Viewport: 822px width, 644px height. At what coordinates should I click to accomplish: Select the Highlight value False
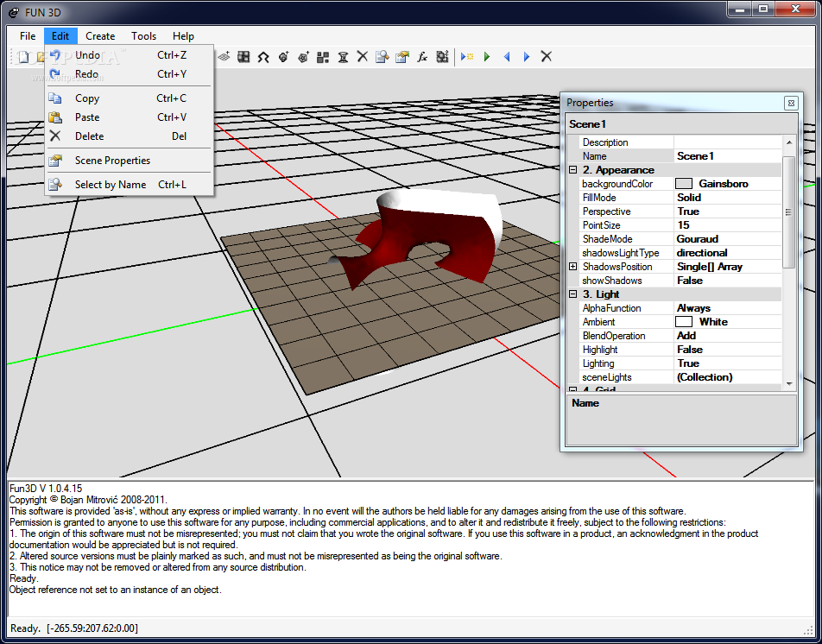728,350
